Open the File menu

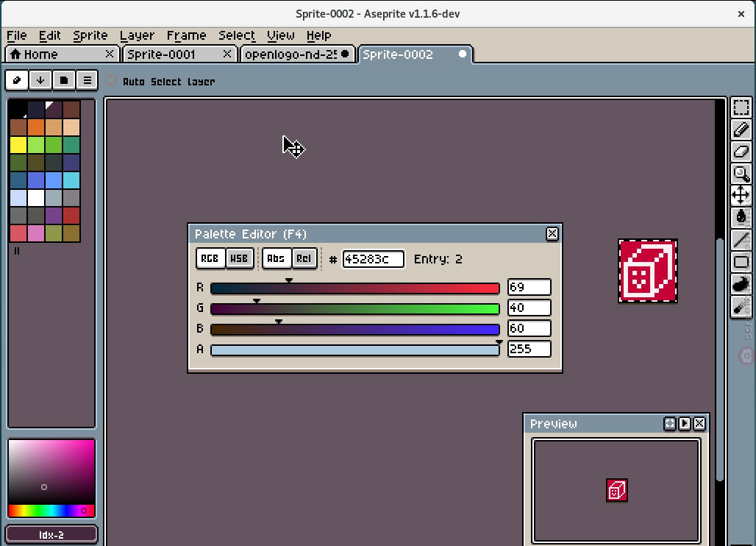[16, 36]
